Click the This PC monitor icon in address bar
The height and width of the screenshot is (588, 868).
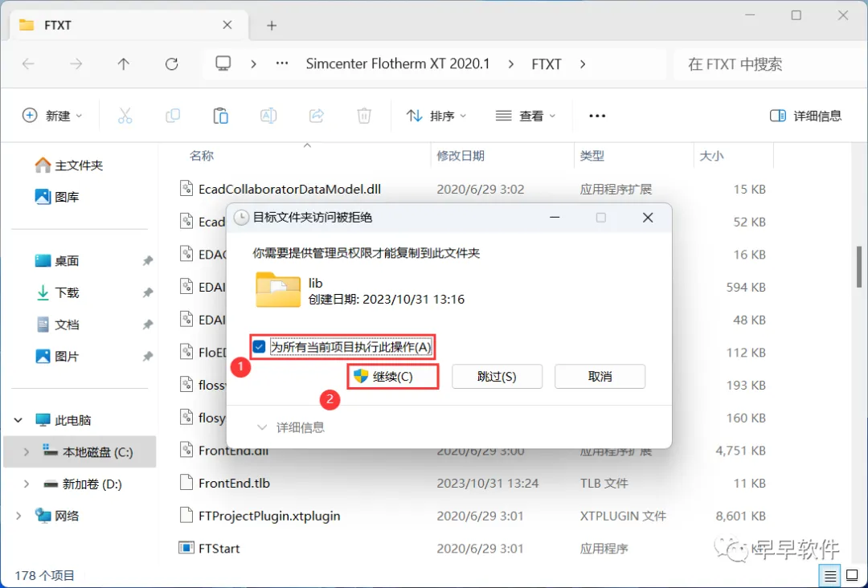point(223,63)
